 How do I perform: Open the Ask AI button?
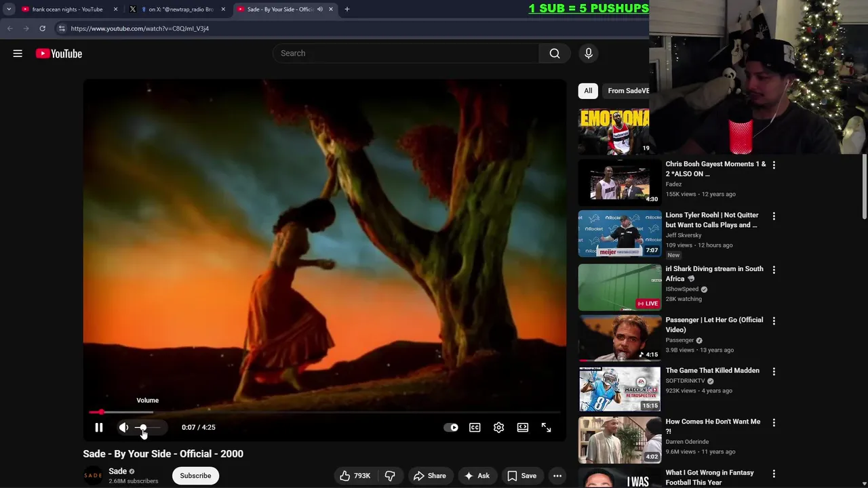477,476
